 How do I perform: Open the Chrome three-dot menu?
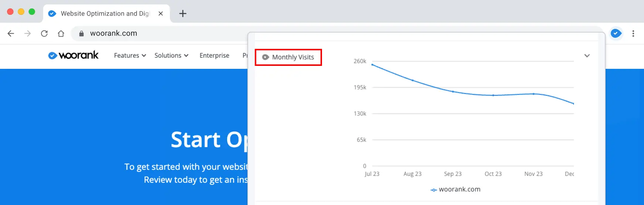coord(633,33)
